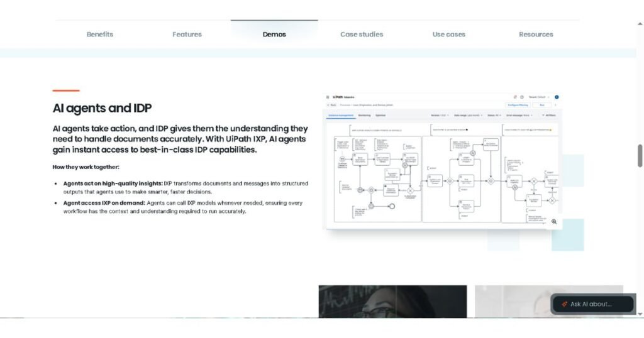Click the "AI agents and IDP" heading
Viewport: 644px width, 338px height.
(102, 108)
